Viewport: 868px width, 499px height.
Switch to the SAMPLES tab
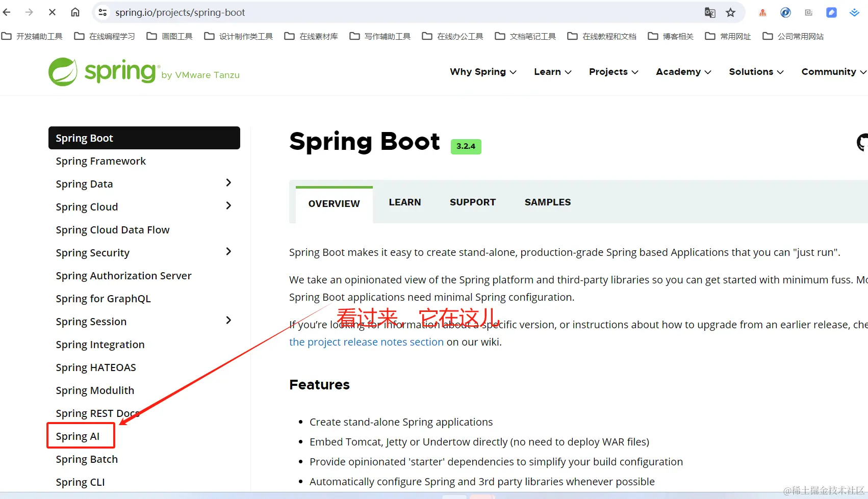tap(548, 202)
